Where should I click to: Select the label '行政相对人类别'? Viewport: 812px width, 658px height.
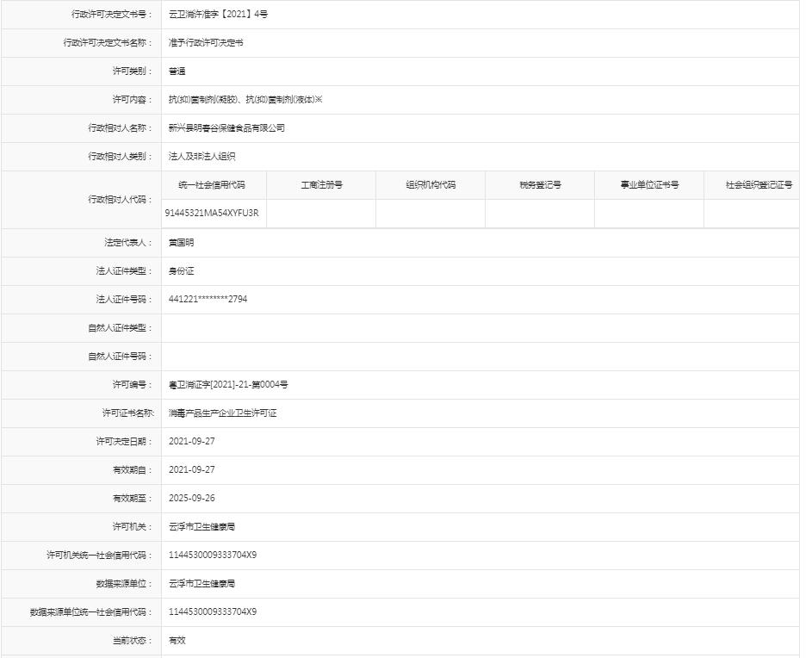[121, 157]
